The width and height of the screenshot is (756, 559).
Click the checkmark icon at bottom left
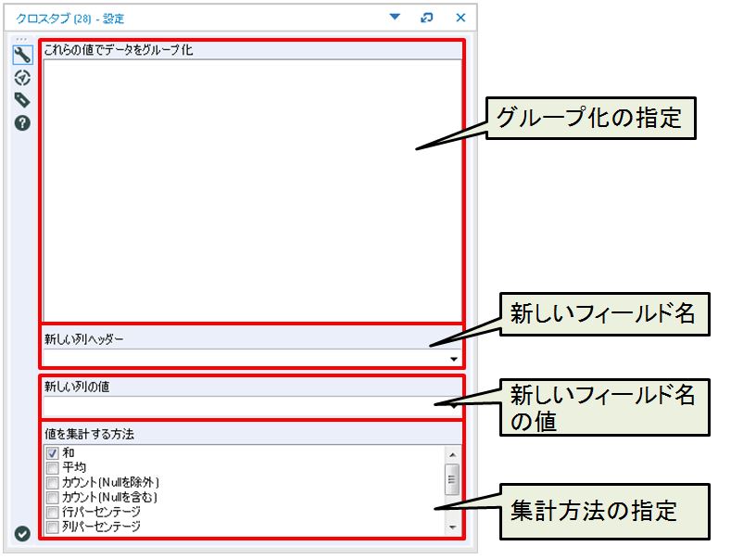pos(22,533)
